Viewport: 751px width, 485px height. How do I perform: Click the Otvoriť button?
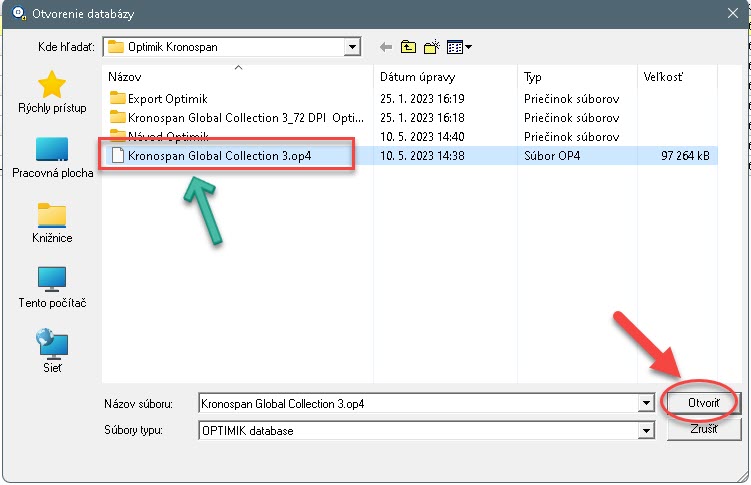(703, 403)
